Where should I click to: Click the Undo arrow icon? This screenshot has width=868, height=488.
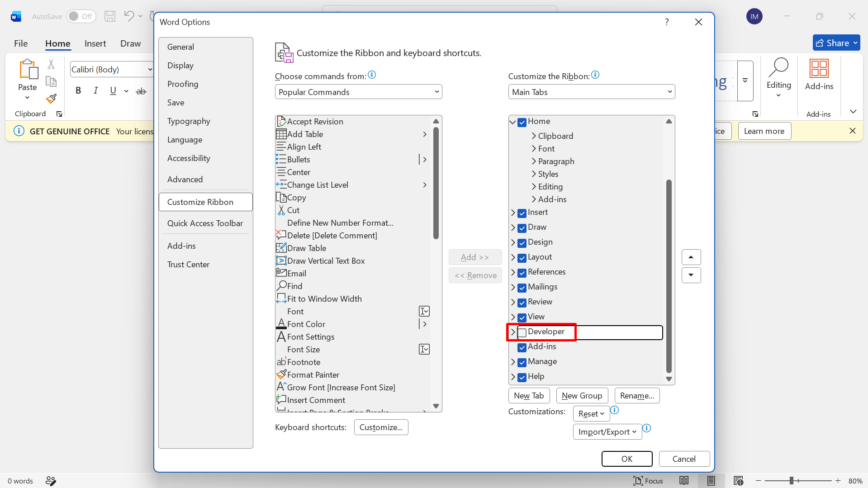(129, 16)
